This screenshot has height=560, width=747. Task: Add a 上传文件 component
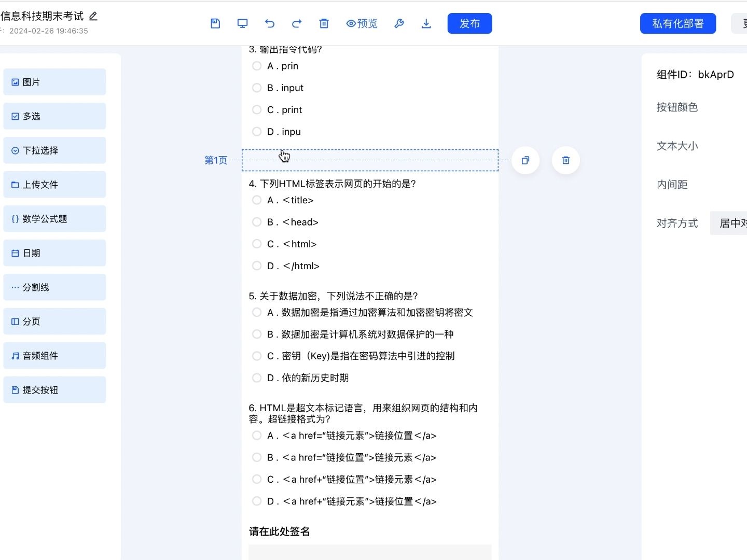click(54, 185)
